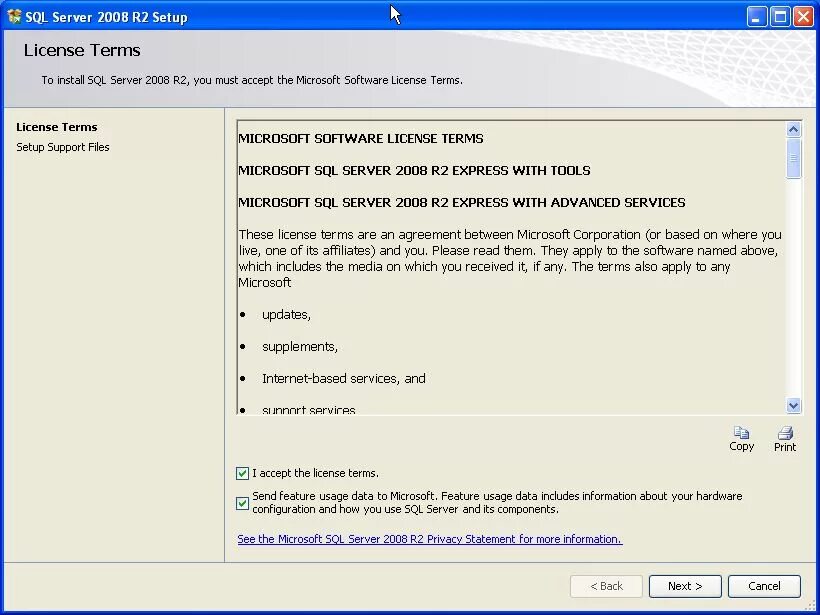Toggle 'Send feature usage data to Microsoft' checkbox
Viewport: 820px width, 615px height.
[x=242, y=503]
